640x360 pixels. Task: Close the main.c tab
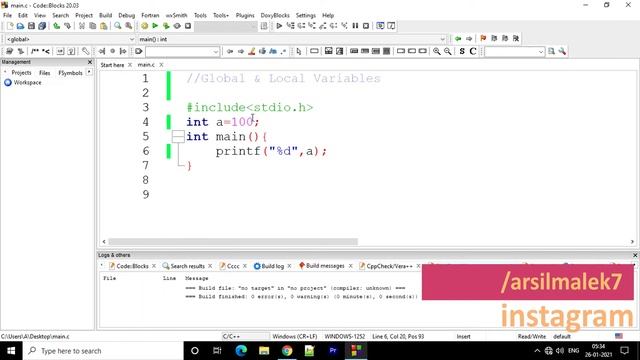coord(161,65)
